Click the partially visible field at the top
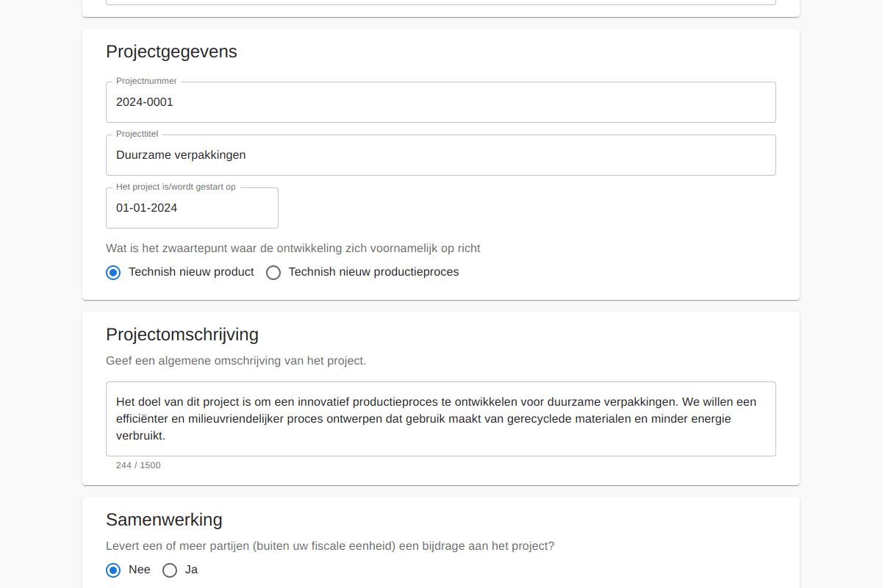The width and height of the screenshot is (882, 588). tap(441, 2)
